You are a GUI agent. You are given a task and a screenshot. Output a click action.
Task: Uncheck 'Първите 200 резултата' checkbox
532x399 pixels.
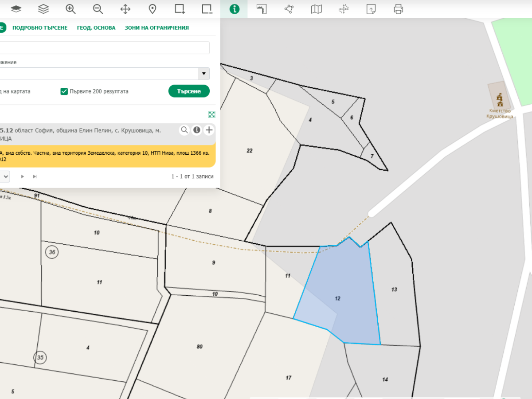[64, 91]
